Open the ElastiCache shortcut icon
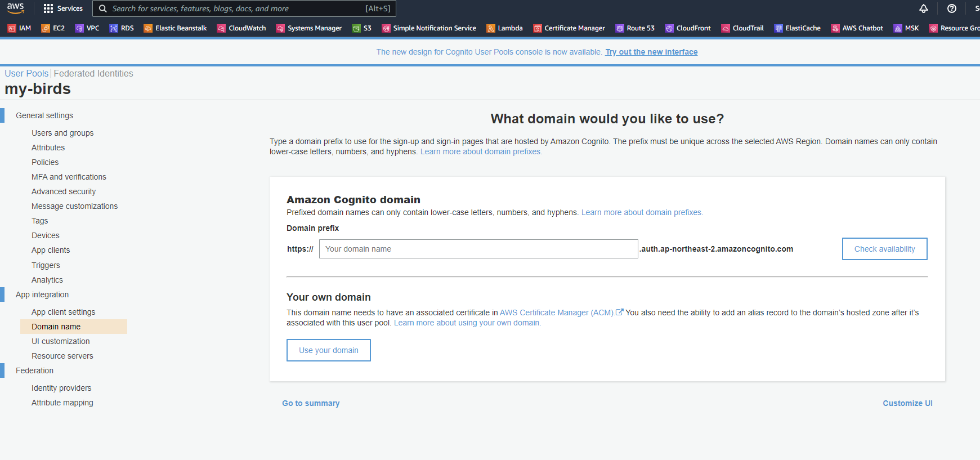The image size is (980, 460). 778,28
